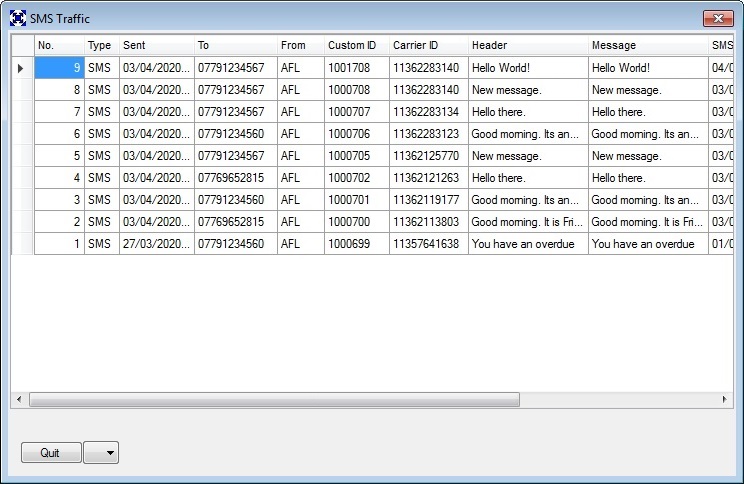Click the To cell in row 6
This screenshot has width=744, height=484.
(x=236, y=134)
